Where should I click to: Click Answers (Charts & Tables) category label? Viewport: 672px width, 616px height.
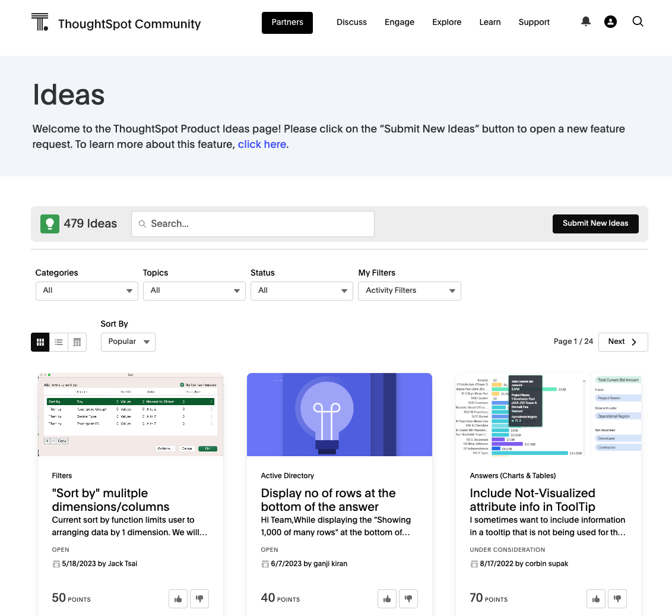click(x=512, y=476)
